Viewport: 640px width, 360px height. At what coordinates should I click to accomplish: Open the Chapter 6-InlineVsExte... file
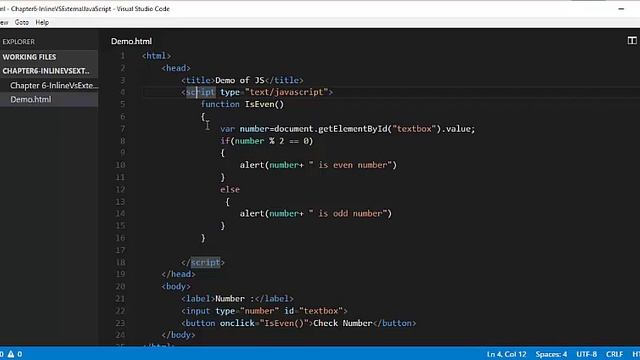pos(54,85)
